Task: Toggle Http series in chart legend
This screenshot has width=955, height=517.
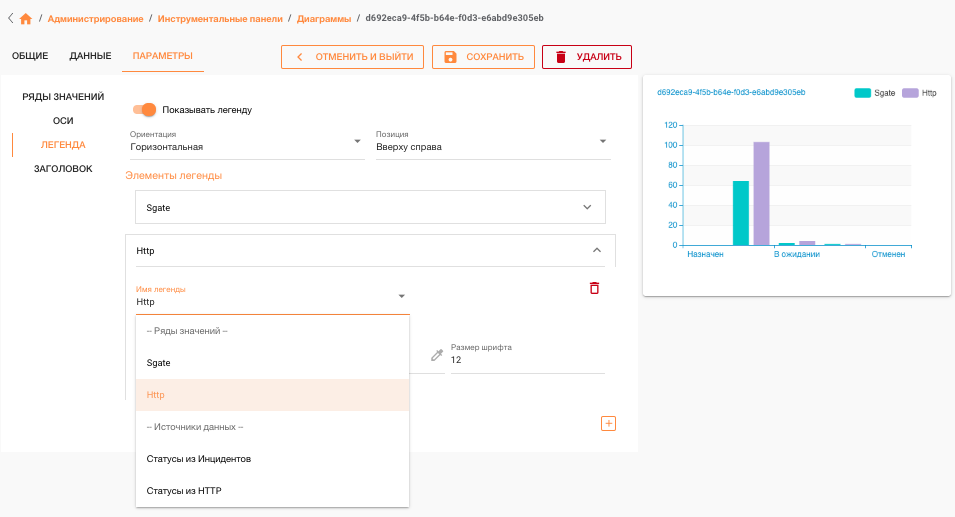Action: 920,93
